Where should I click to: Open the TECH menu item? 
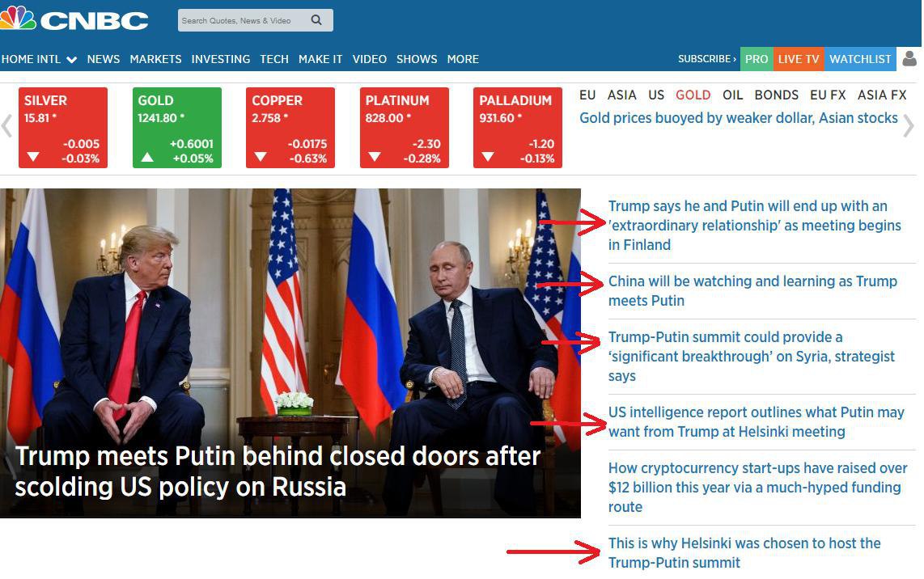[x=274, y=59]
